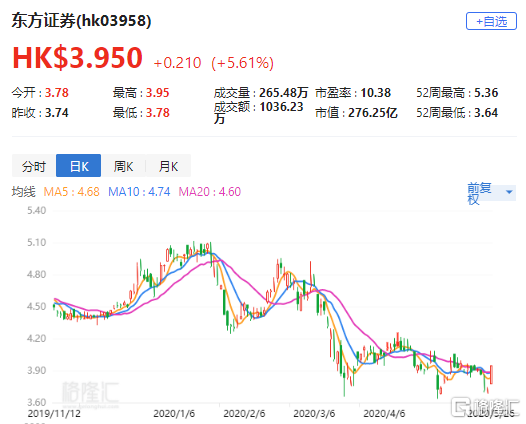
Task: Click the 今开 opening price 3.78
Action: (x=57, y=93)
